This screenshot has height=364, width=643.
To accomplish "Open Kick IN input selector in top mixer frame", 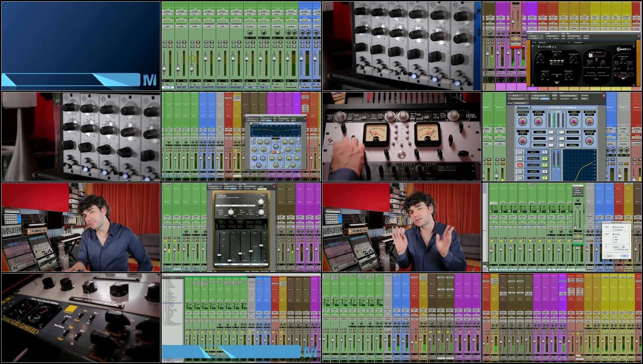I will 168,11.
